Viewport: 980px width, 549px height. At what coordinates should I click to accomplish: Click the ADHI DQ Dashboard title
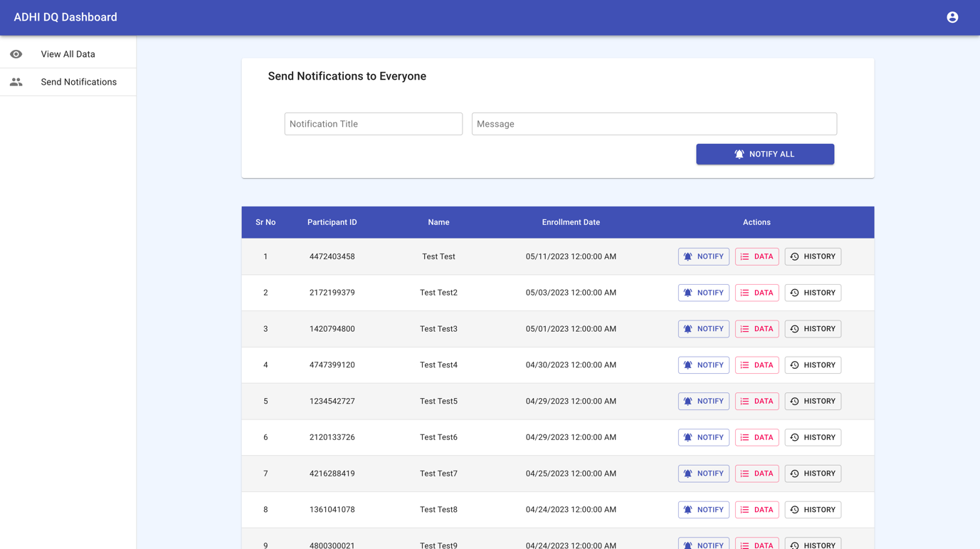click(65, 16)
